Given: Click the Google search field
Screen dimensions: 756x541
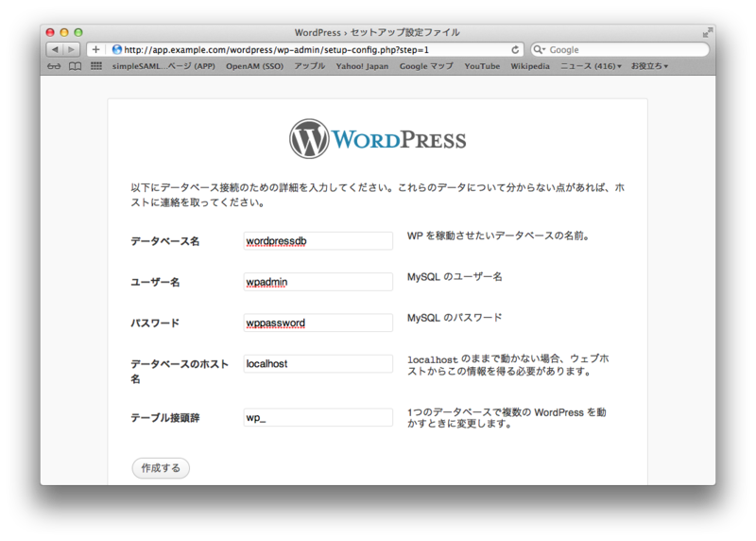Looking at the screenshot, I should 620,50.
